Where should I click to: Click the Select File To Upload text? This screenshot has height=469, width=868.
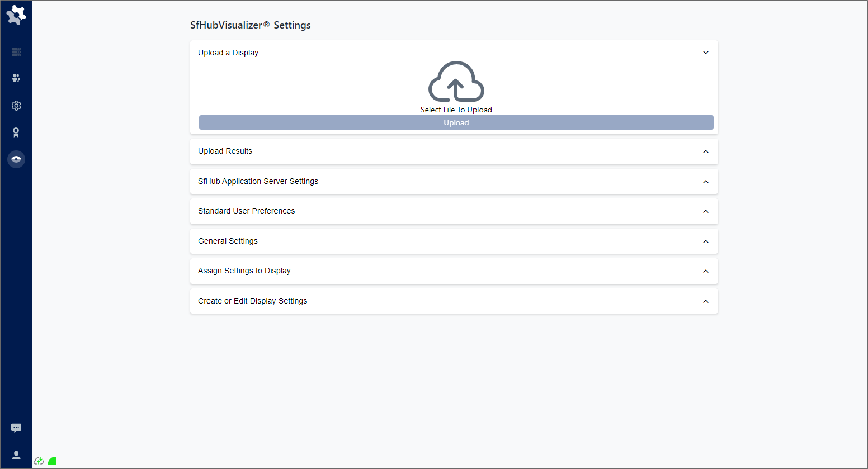click(x=456, y=110)
